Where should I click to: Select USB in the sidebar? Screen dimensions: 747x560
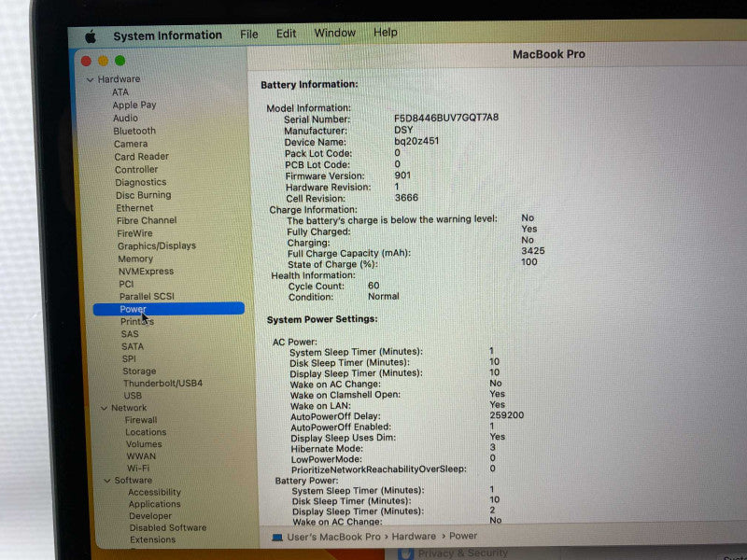[x=133, y=396]
